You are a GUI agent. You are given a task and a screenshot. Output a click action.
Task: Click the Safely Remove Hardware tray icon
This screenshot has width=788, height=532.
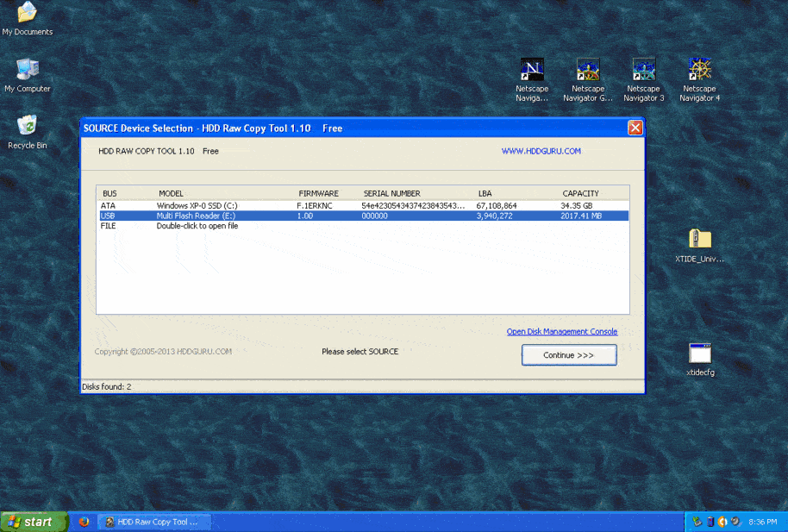(697, 522)
